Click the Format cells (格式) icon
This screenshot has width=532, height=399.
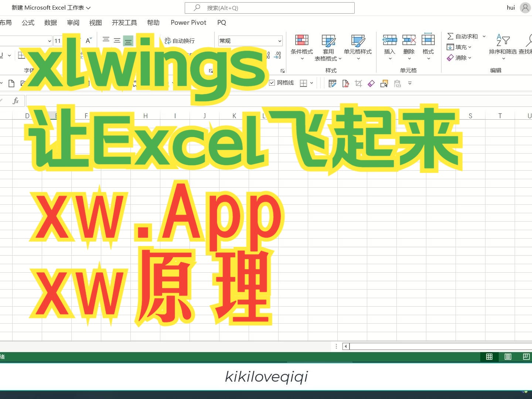point(428,40)
